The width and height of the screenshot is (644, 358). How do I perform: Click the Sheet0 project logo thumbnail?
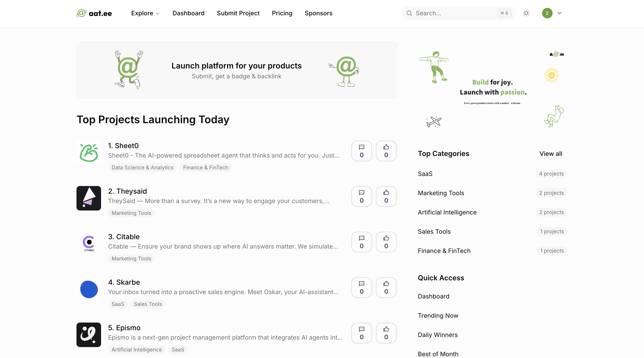pyautogui.click(x=89, y=153)
